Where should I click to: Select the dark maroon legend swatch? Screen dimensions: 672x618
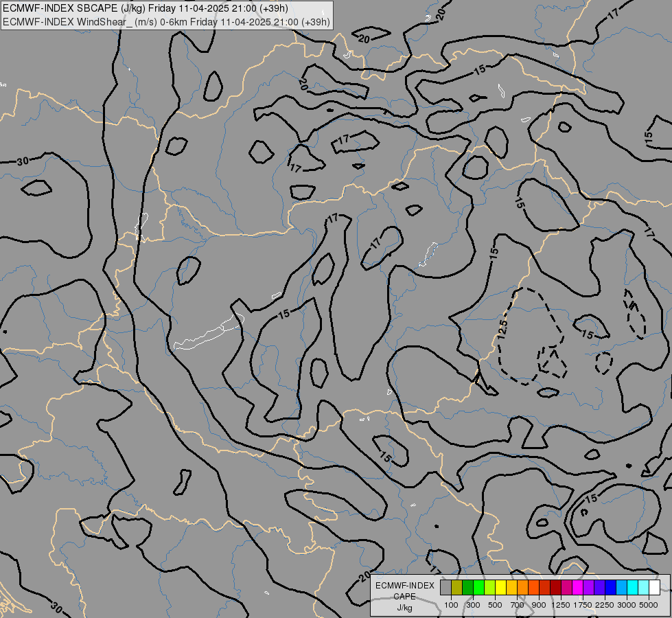[x=555, y=587]
